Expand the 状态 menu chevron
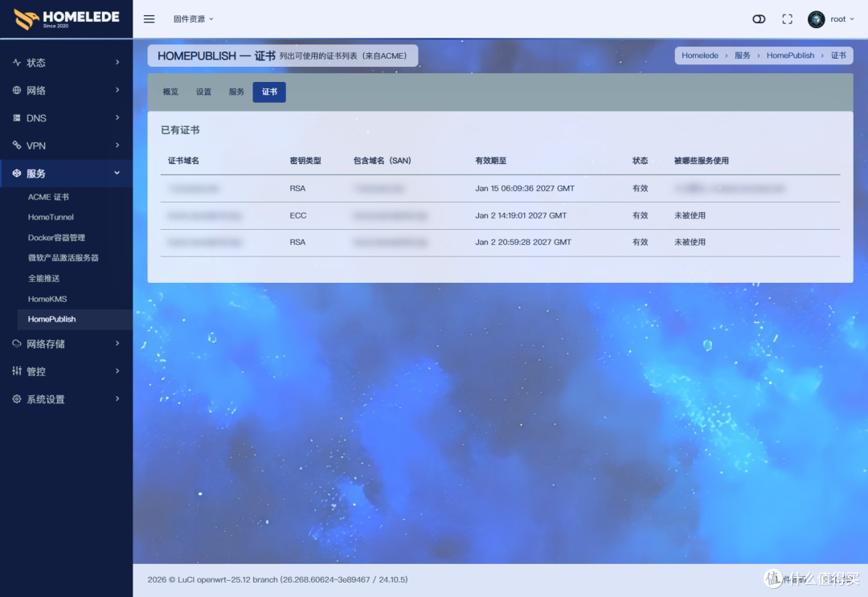 click(117, 62)
